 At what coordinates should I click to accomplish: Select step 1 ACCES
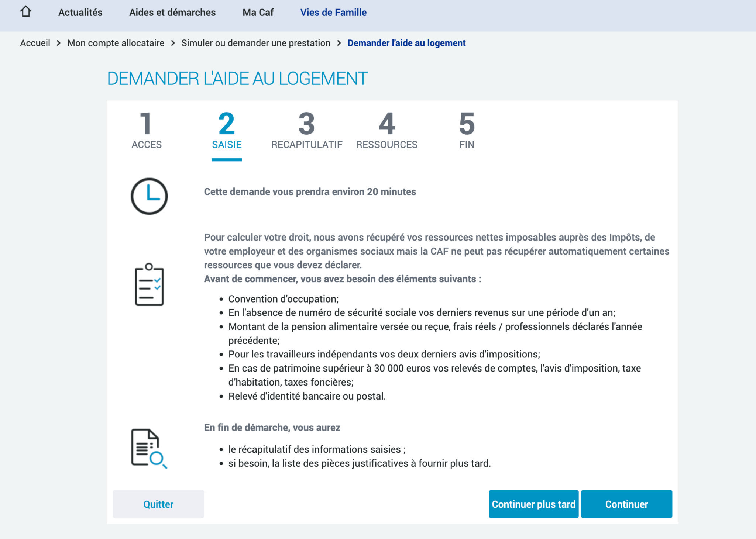click(x=147, y=131)
